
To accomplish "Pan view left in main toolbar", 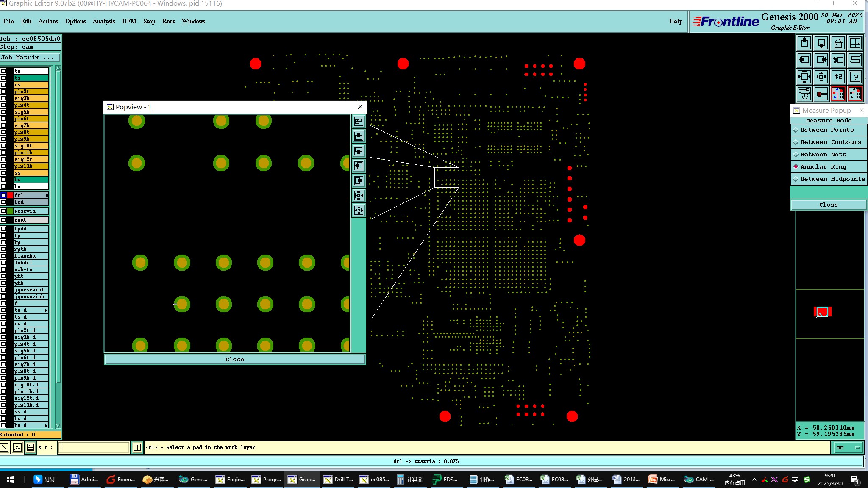I will (804, 60).
